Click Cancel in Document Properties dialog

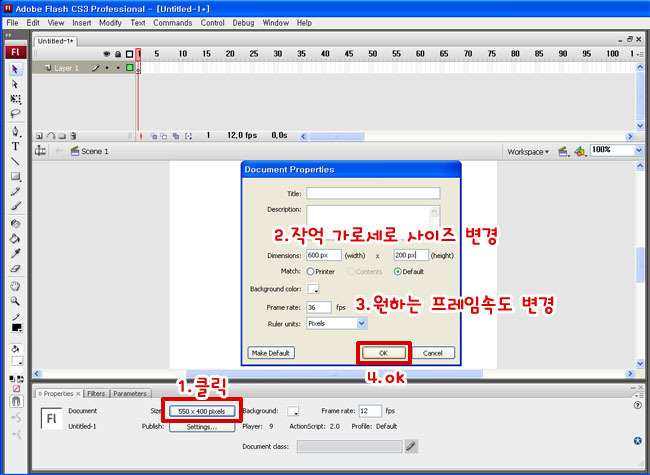(433, 353)
